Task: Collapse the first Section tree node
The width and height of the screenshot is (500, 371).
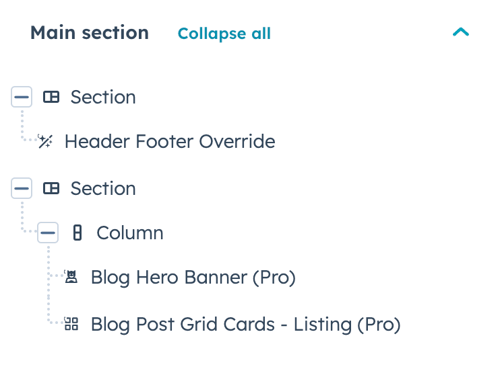Action: [x=22, y=97]
